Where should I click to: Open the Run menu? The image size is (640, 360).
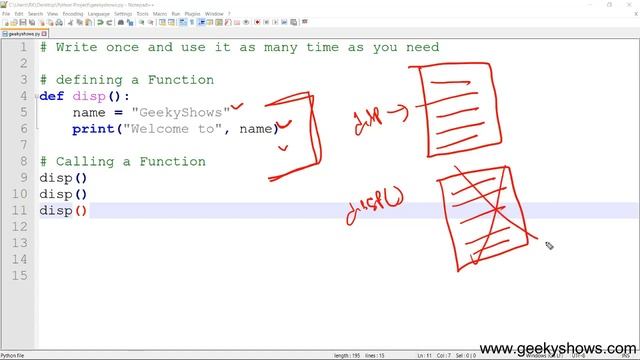pos(176,14)
